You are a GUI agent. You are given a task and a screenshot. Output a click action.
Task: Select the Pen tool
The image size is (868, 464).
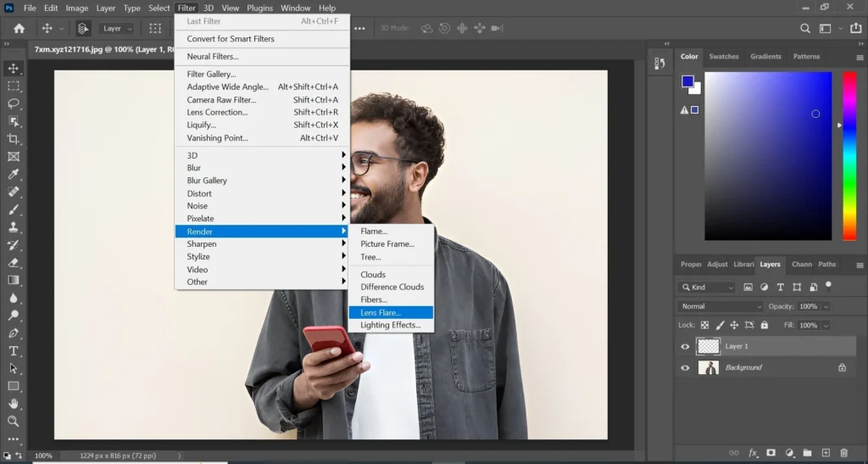[x=14, y=333]
